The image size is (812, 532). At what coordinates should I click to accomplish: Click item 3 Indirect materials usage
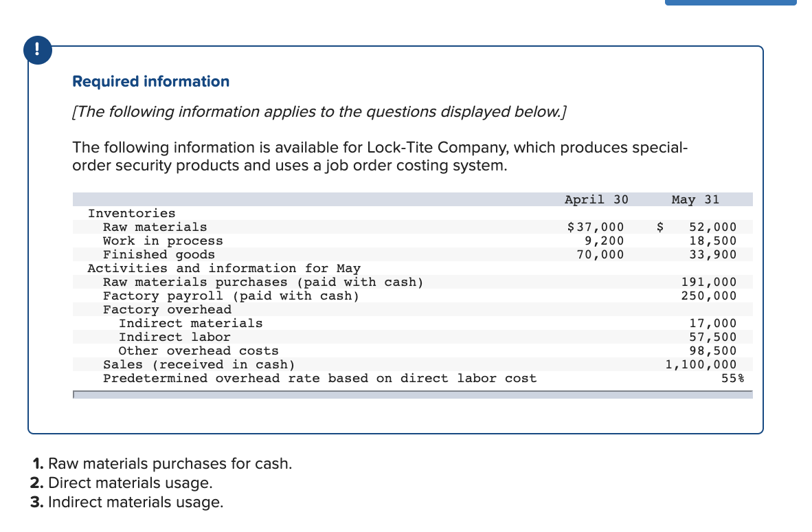(127, 502)
